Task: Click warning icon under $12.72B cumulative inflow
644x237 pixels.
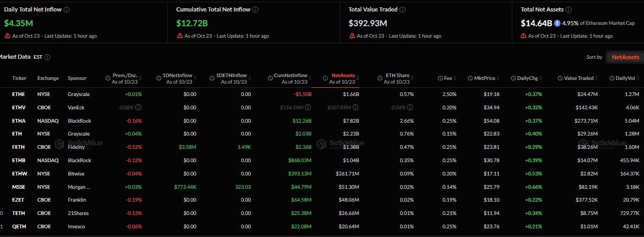Action: [x=179, y=36]
